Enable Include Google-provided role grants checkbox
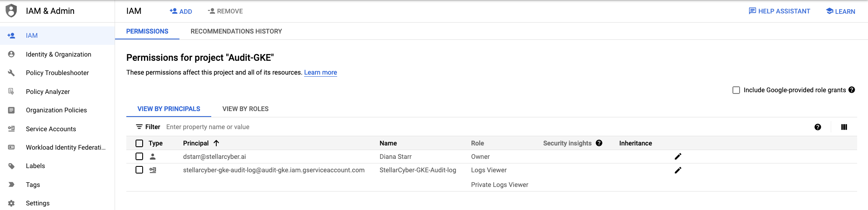 pyautogui.click(x=736, y=90)
